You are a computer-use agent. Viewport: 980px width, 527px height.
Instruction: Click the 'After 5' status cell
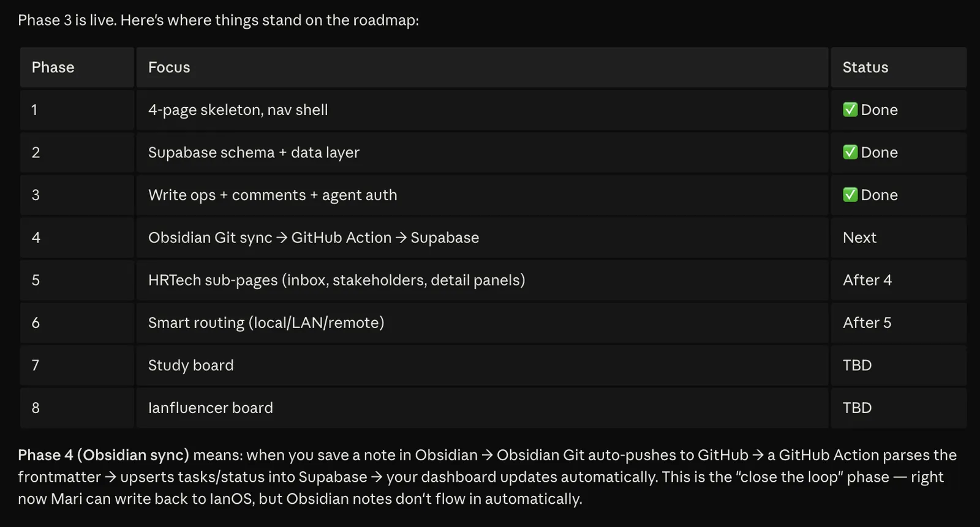pyautogui.click(x=899, y=323)
